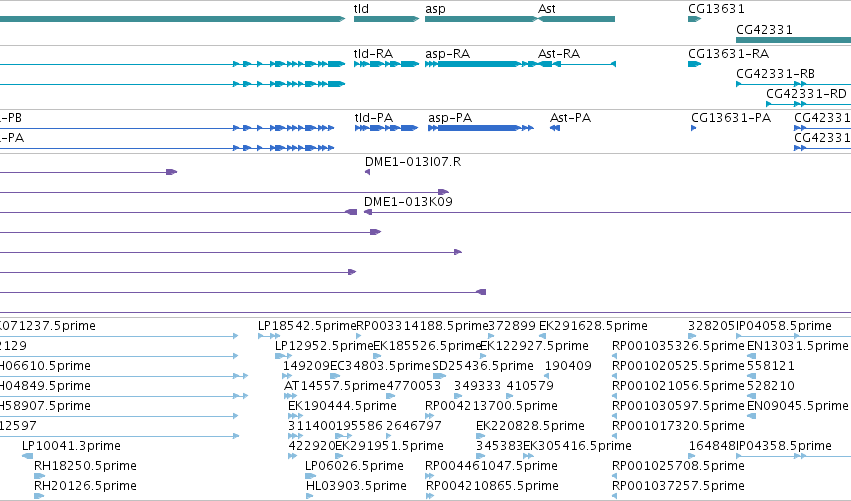This screenshot has height=501, width=851.
Task: Click the CG42331-RD transcript label
Action: pyautogui.click(x=806, y=93)
